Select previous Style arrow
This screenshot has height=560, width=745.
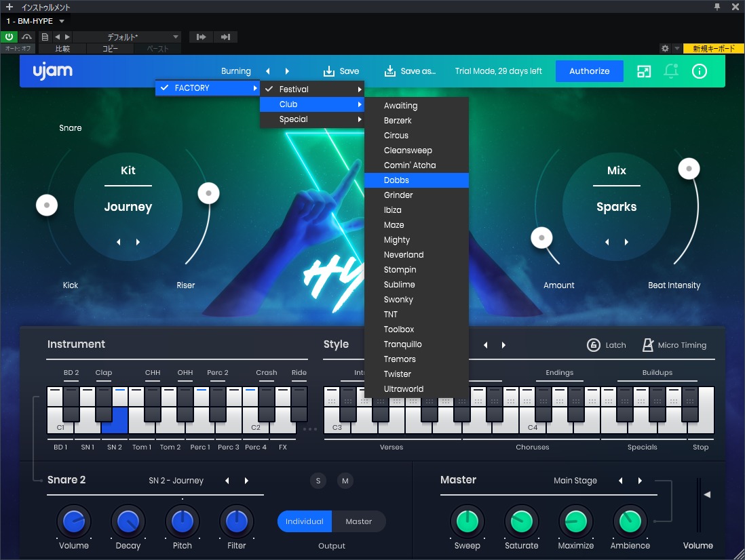(486, 345)
